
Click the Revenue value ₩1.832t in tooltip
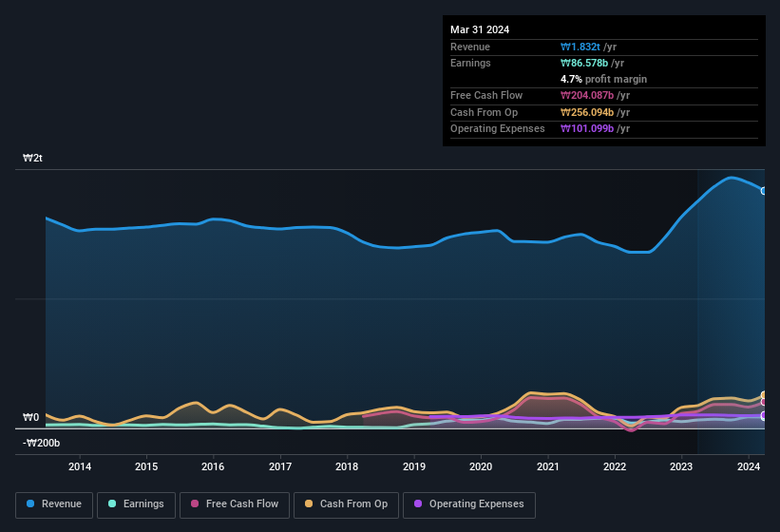click(580, 47)
